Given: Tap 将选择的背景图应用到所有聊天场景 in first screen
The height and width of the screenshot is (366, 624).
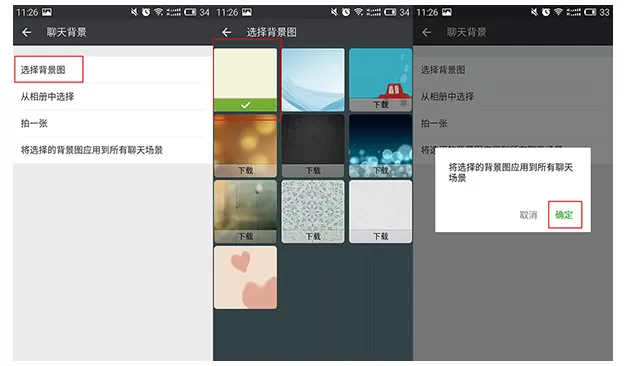Looking at the screenshot, I should 113,150.
